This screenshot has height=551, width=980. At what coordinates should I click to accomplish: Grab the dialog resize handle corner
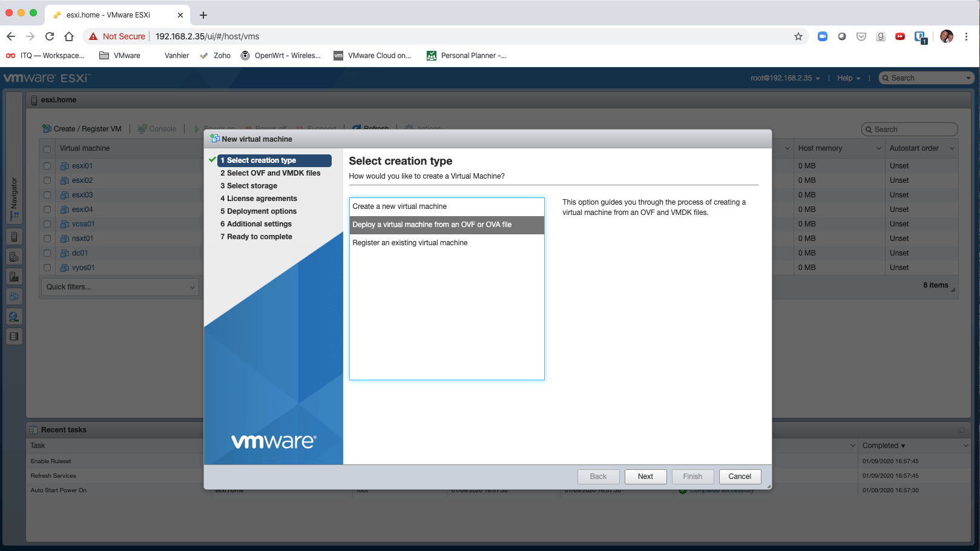(x=769, y=486)
